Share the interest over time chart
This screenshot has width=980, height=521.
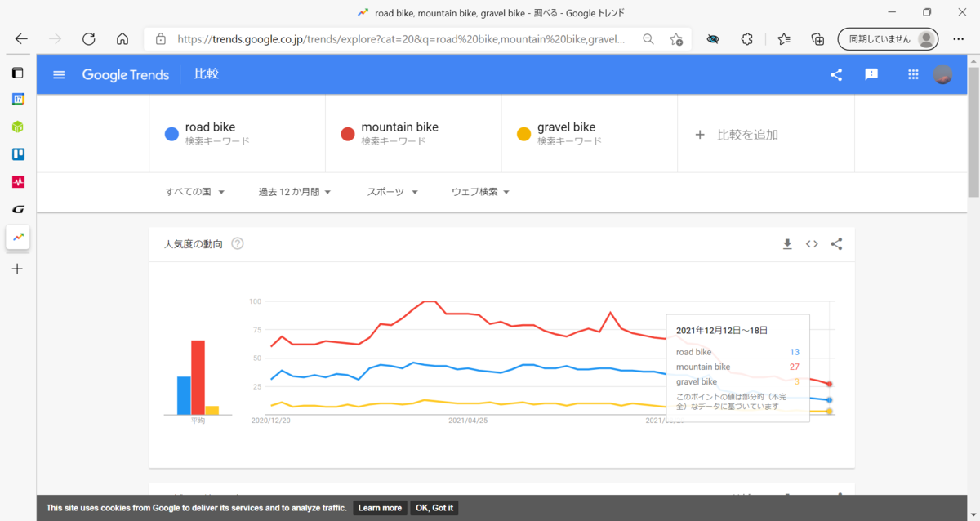pos(836,243)
